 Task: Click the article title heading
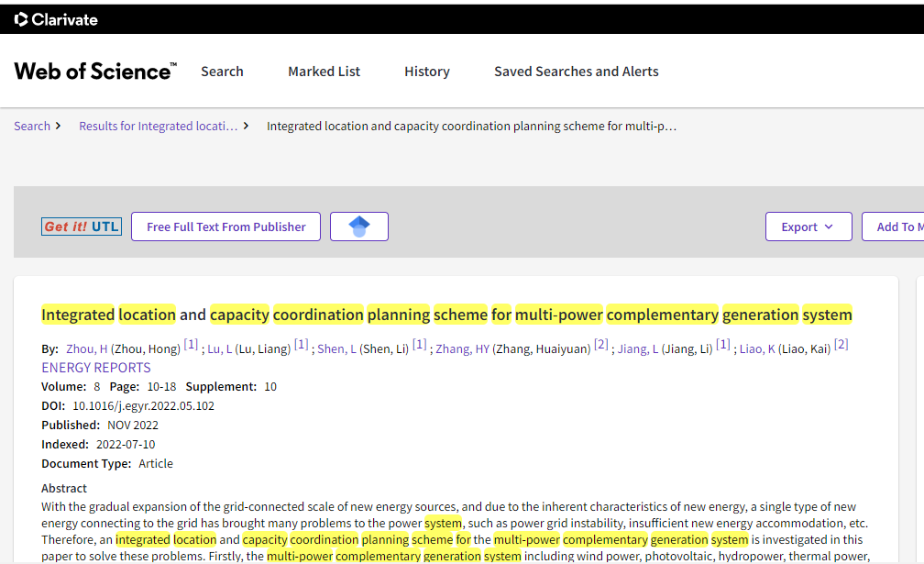coord(446,315)
